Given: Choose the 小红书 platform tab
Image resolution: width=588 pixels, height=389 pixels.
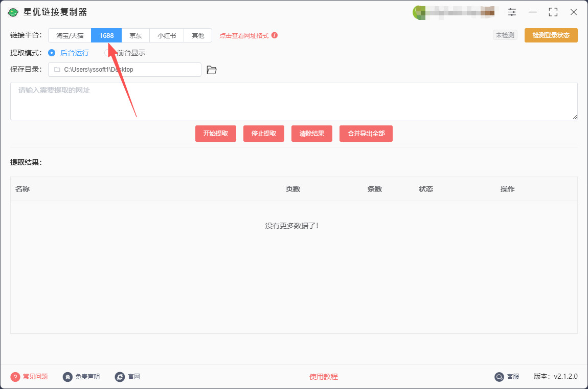Looking at the screenshot, I should 167,36.
